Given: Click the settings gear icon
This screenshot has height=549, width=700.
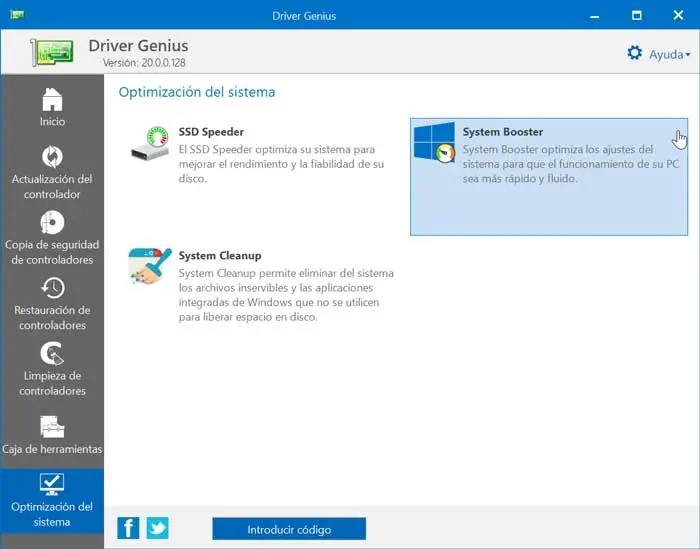Looking at the screenshot, I should pos(634,53).
